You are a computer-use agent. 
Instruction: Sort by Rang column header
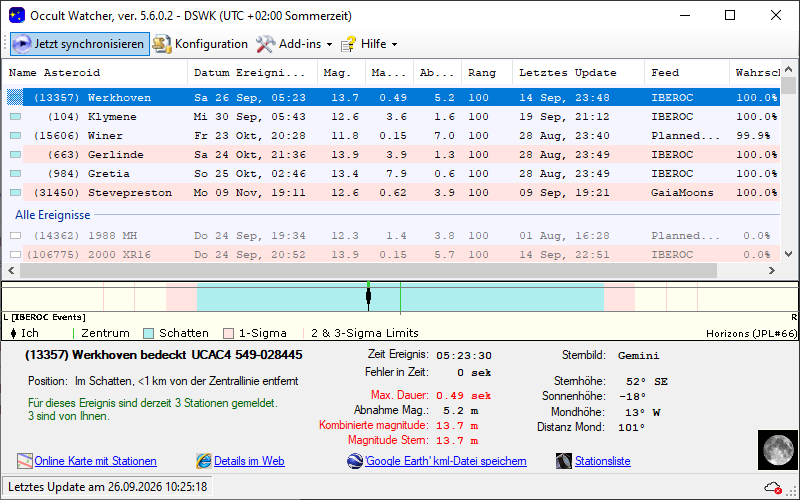[487, 72]
